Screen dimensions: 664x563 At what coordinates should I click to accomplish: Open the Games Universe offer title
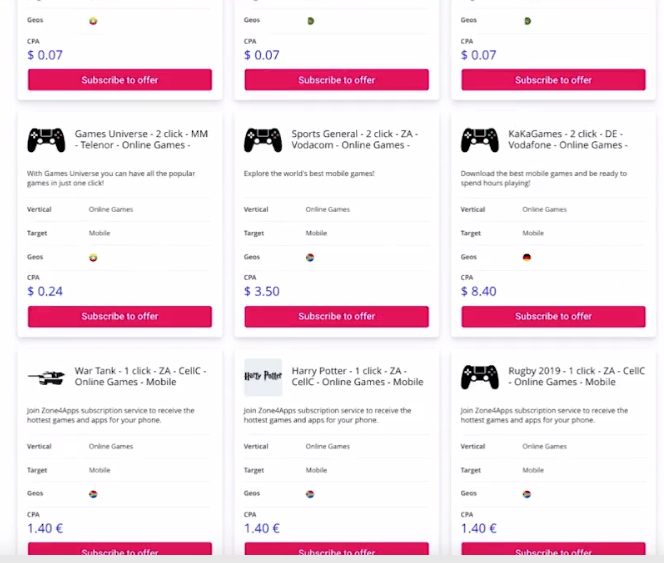(141, 139)
